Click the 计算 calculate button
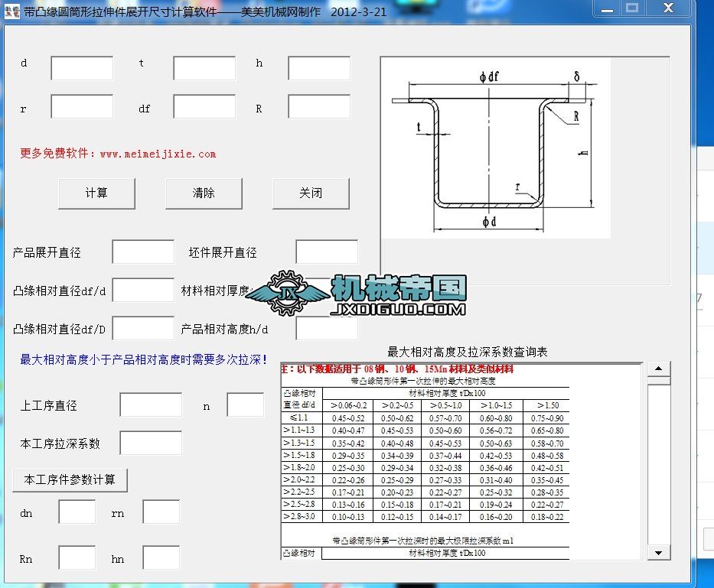Image resolution: width=714 pixels, height=588 pixels. tap(96, 193)
